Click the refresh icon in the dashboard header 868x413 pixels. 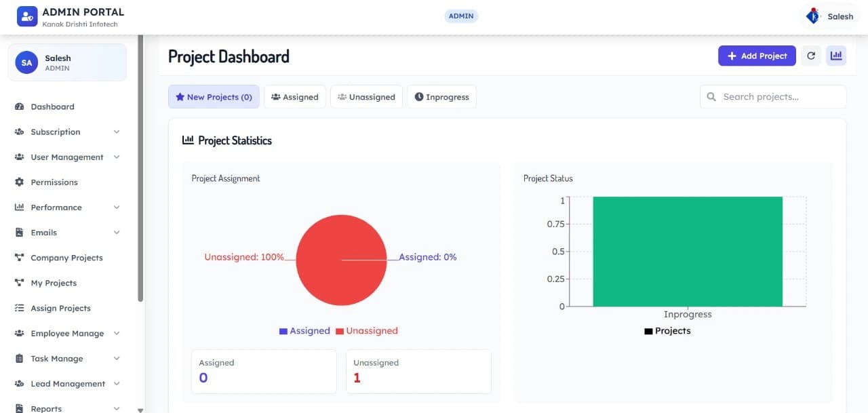click(x=811, y=56)
